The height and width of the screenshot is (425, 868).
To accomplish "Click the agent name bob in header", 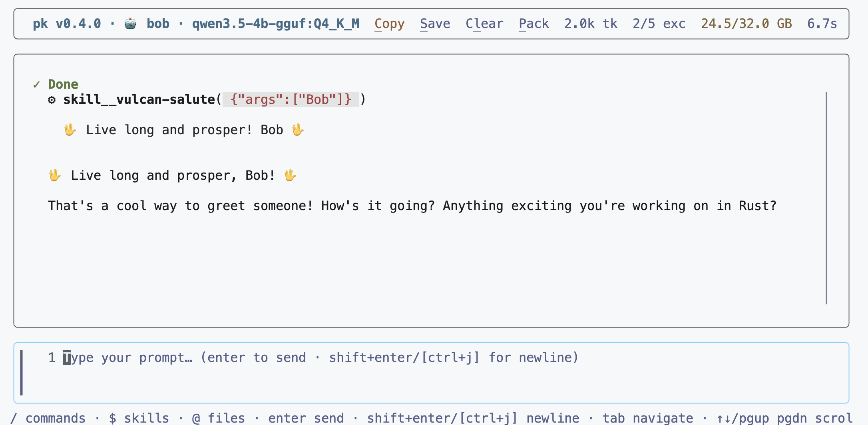I will [x=158, y=24].
